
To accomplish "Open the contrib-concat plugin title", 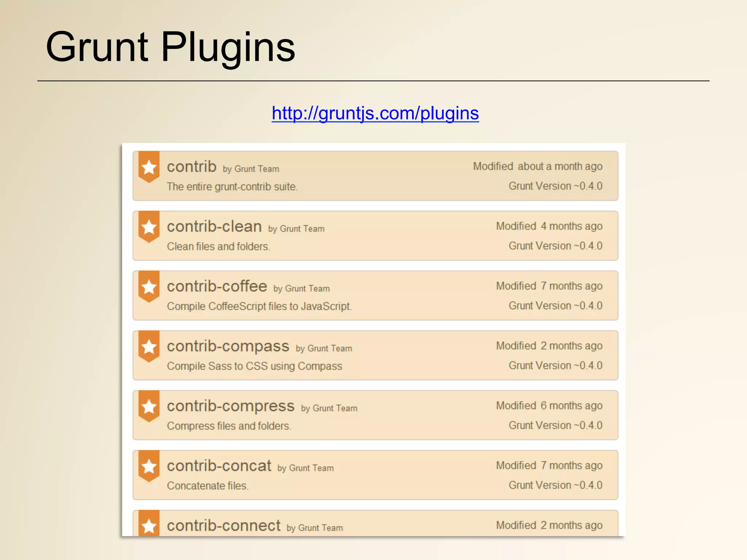I will [x=219, y=466].
